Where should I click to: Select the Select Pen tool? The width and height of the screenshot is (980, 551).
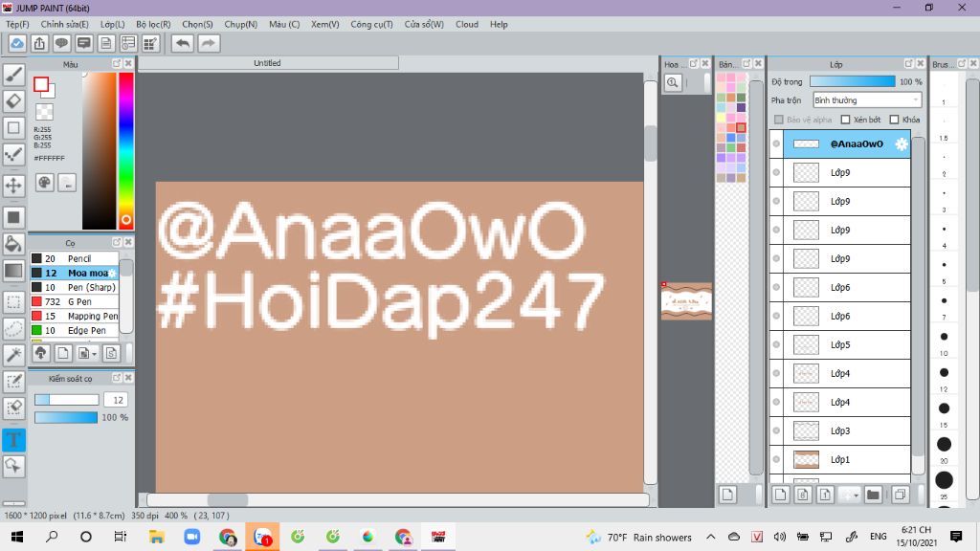pos(13,381)
